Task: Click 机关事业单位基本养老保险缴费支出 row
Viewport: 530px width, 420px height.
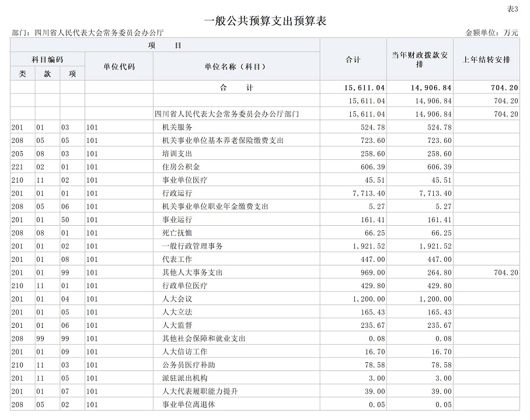Action: (223, 140)
